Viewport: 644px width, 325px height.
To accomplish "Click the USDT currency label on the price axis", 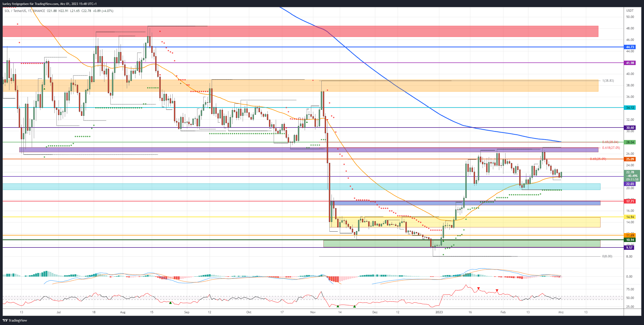I will coord(630,11).
